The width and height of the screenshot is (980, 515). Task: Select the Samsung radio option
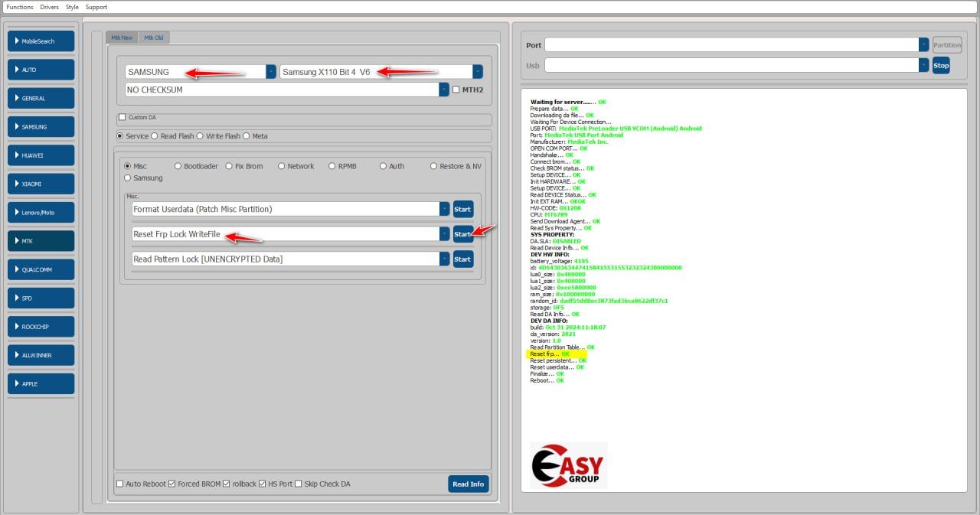point(127,178)
